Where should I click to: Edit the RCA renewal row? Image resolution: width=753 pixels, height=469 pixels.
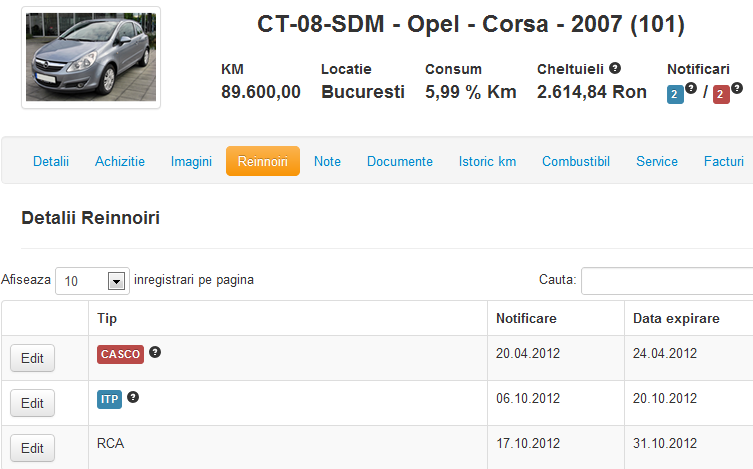[32, 448]
